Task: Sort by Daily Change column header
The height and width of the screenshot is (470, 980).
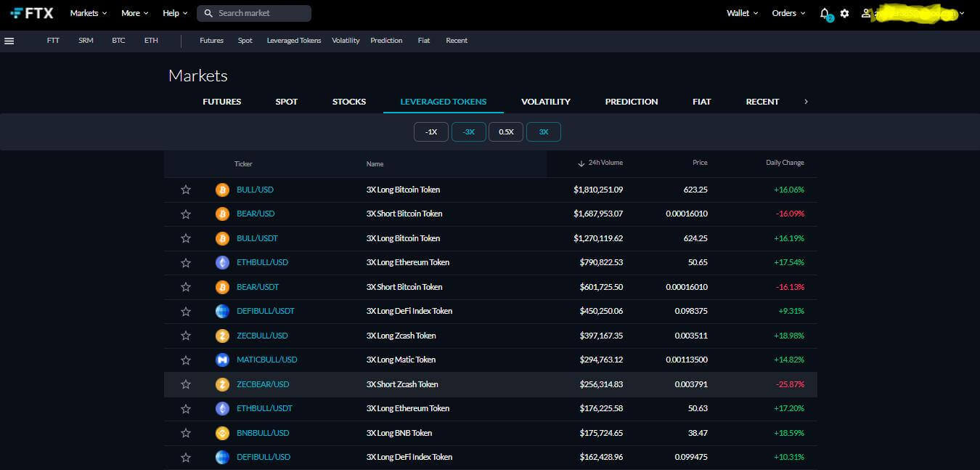Action: [785, 163]
